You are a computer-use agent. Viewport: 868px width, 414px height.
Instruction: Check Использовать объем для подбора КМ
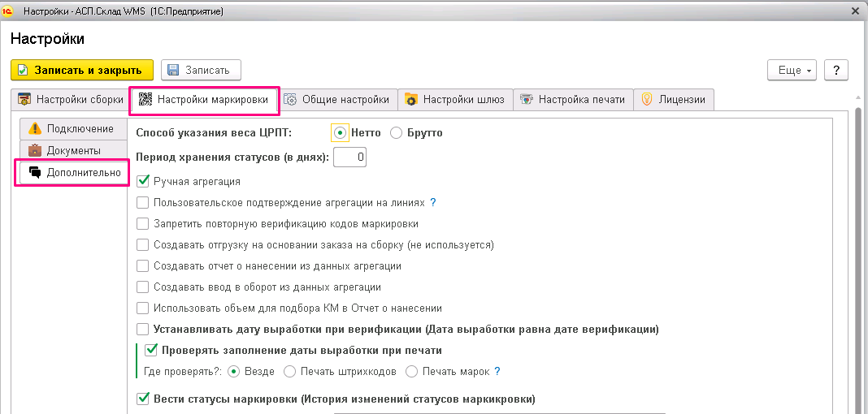(143, 308)
